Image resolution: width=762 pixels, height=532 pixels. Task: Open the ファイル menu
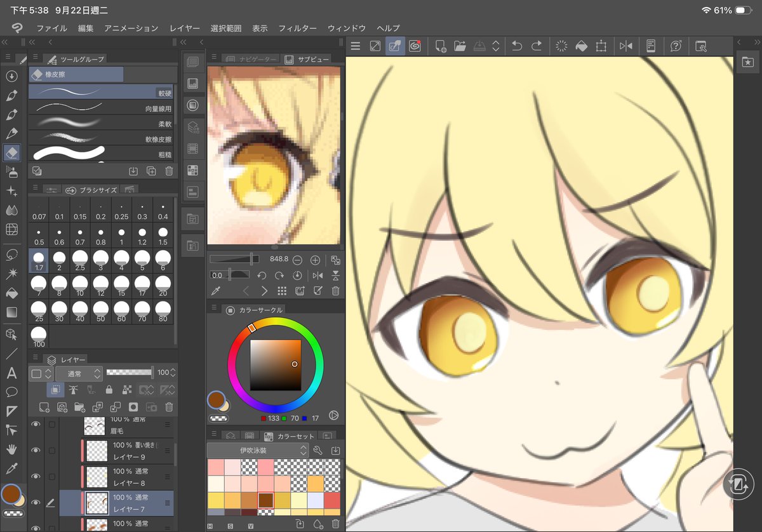(x=51, y=29)
